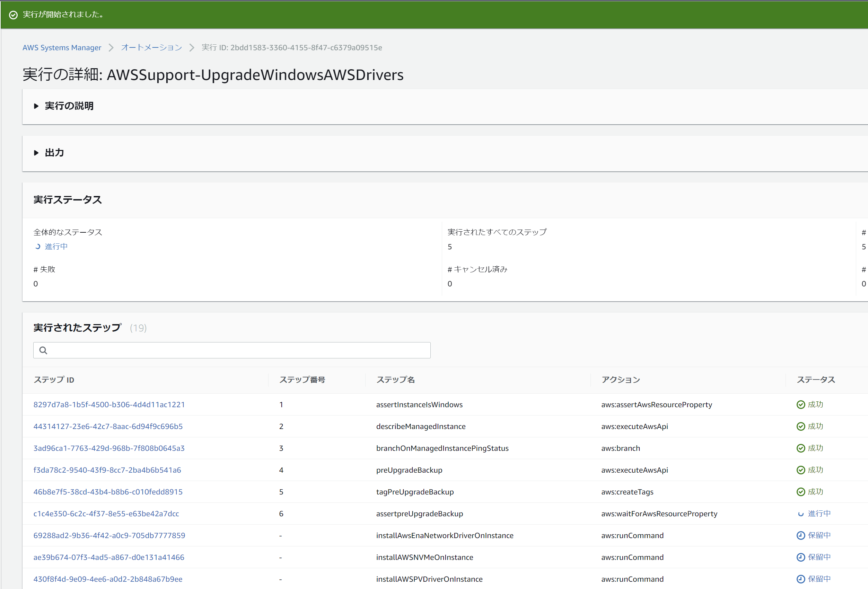Go to AWS Systems Manager breadcrumb
The width and height of the screenshot is (868, 589).
(62, 48)
